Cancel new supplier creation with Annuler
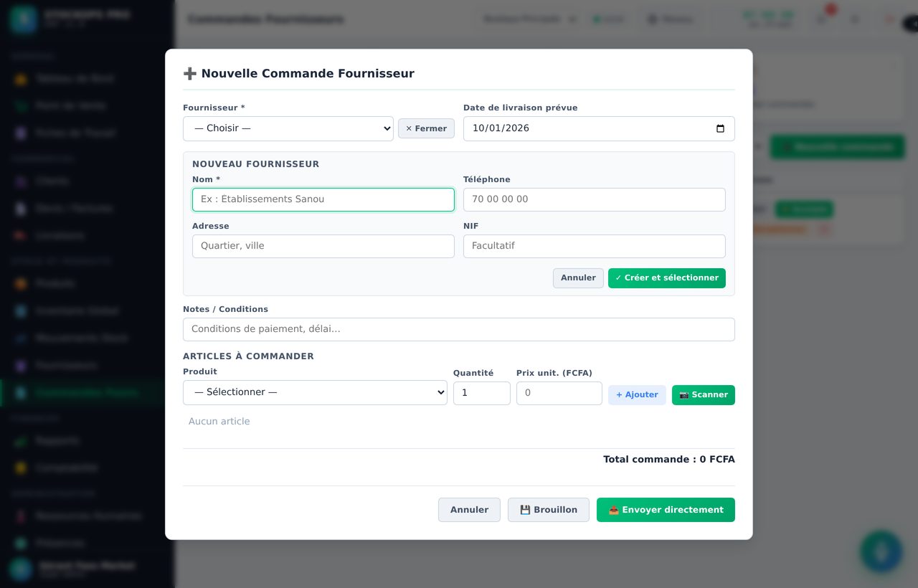 click(578, 278)
